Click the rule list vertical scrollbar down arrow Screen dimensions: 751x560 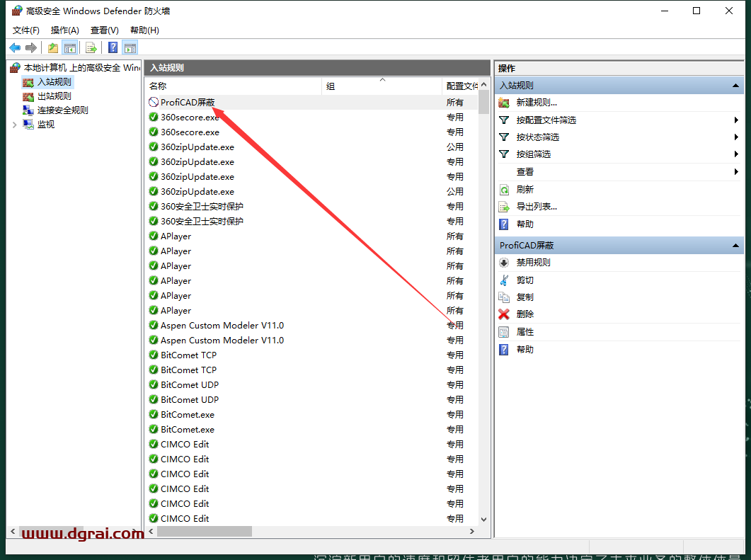coord(484,519)
